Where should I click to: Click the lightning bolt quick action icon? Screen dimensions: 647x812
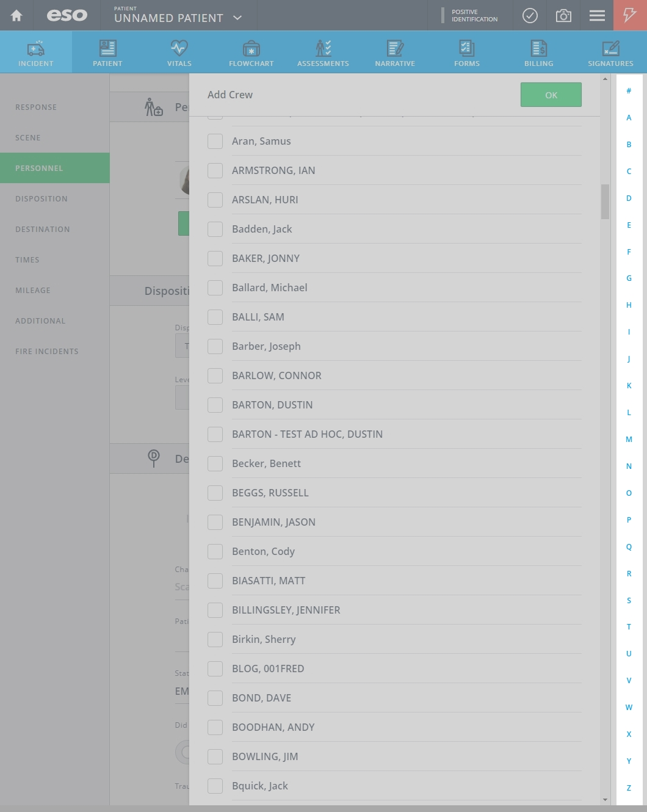pyautogui.click(x=630, y=15)
